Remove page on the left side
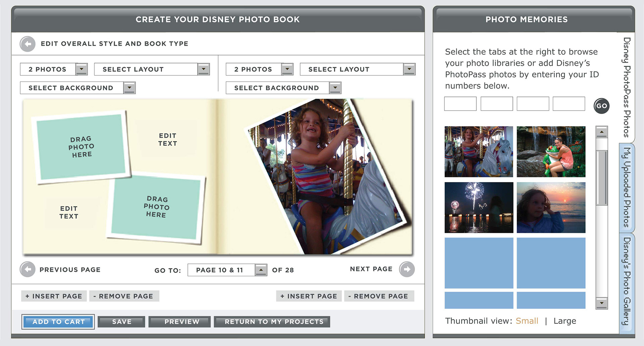644x346 pixels. (x=124, y=296)
